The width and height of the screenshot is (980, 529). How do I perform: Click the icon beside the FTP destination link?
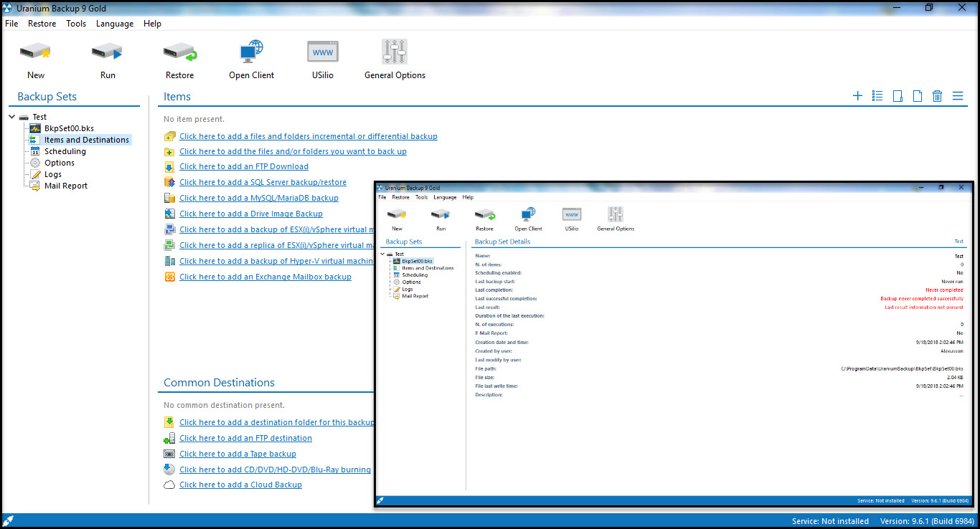[169, 438]
